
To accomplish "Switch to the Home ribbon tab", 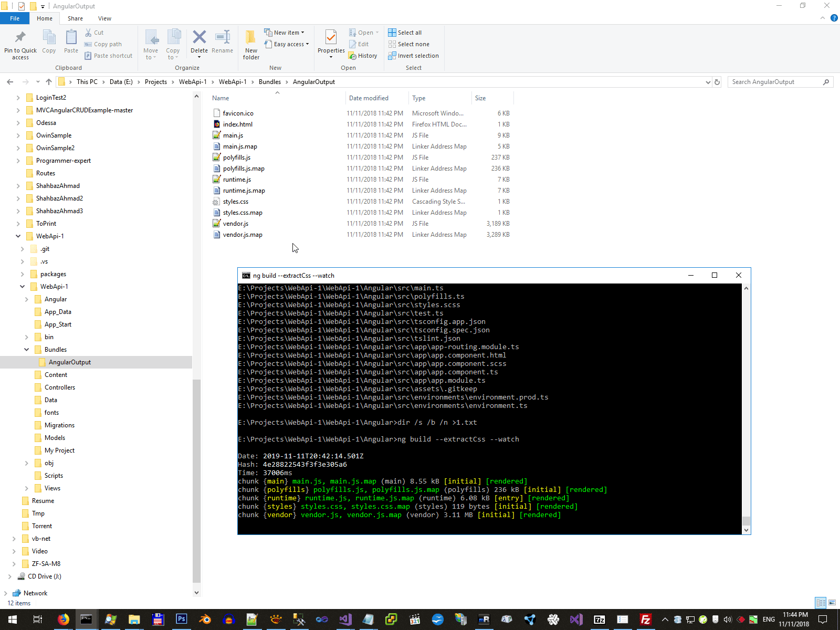I will [x=45, y=18].
